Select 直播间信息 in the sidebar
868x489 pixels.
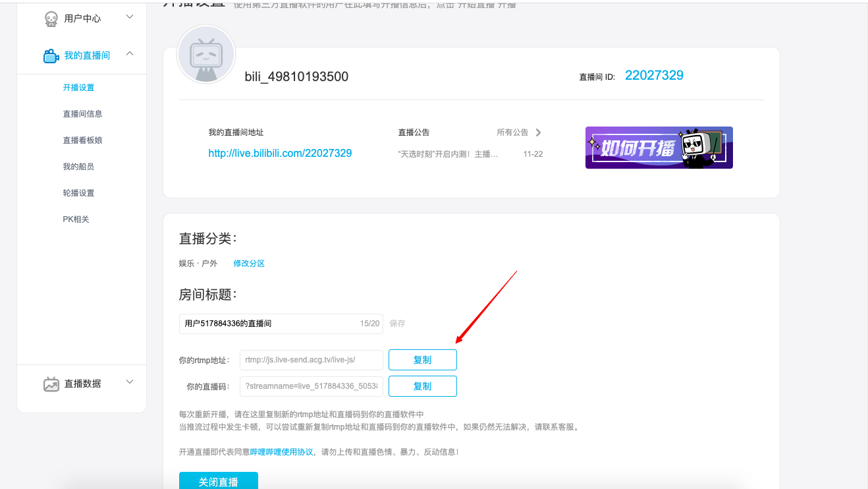coord(82,114)
